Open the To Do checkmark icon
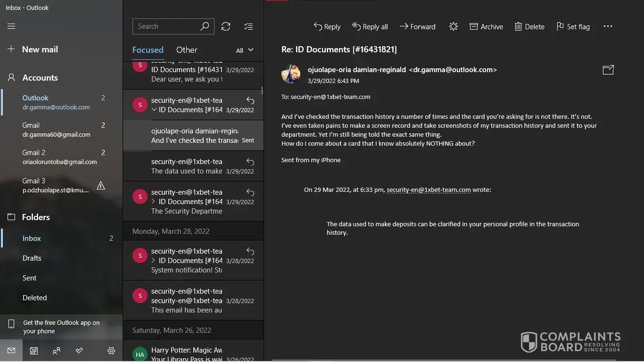Viewport: 644px width, 362px height. pos(79,351)
